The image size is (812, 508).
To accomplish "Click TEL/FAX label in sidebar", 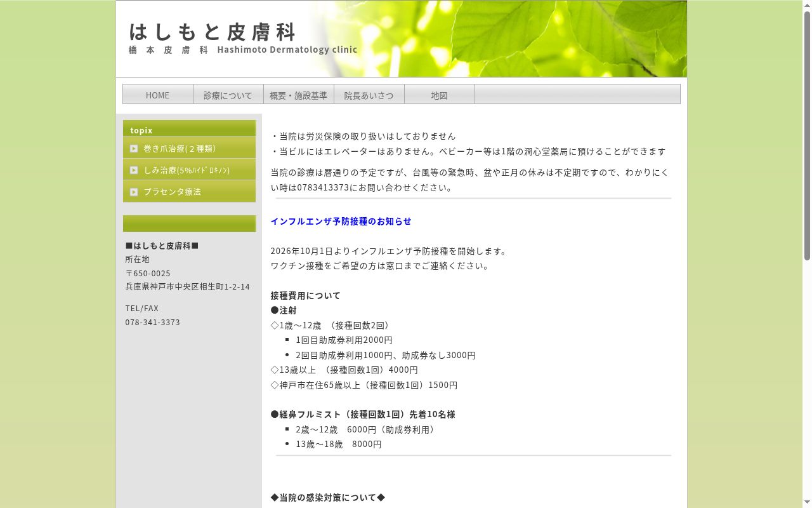I will tap(142, 308).
